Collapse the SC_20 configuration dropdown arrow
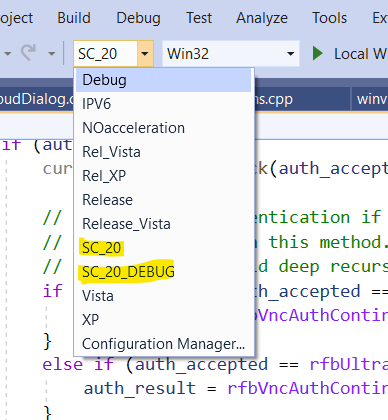The width and height of the screenshot is (388, 420). tap(145, 54)
